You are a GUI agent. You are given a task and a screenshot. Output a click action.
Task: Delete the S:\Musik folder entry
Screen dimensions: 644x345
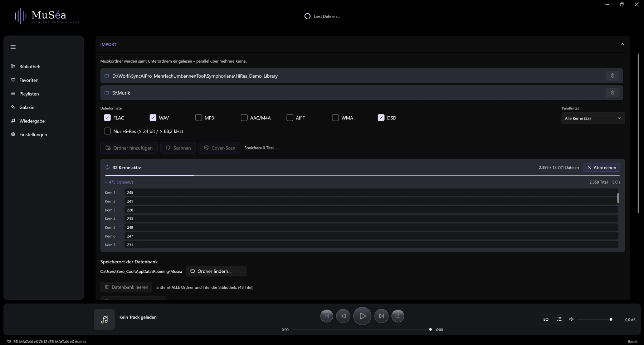pos(613,93)
